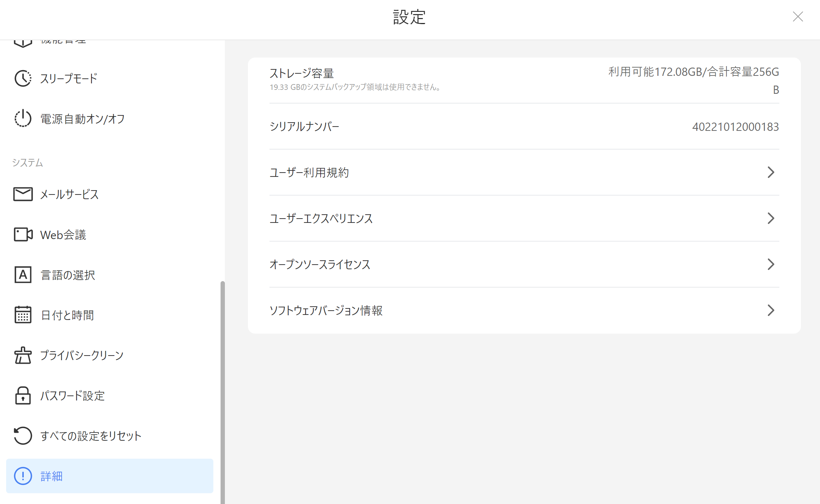Close the 設定 window
Screen dimensions: 820x504
(x=798, y=17)
